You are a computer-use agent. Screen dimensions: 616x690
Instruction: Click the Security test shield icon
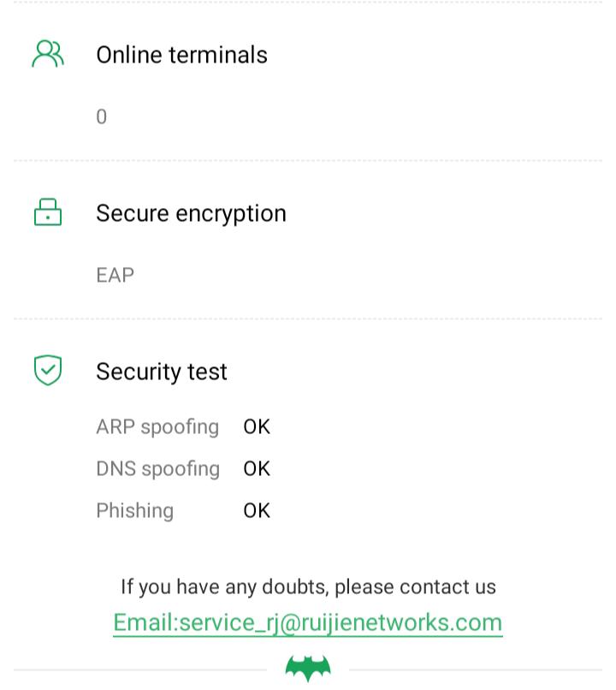48,371
